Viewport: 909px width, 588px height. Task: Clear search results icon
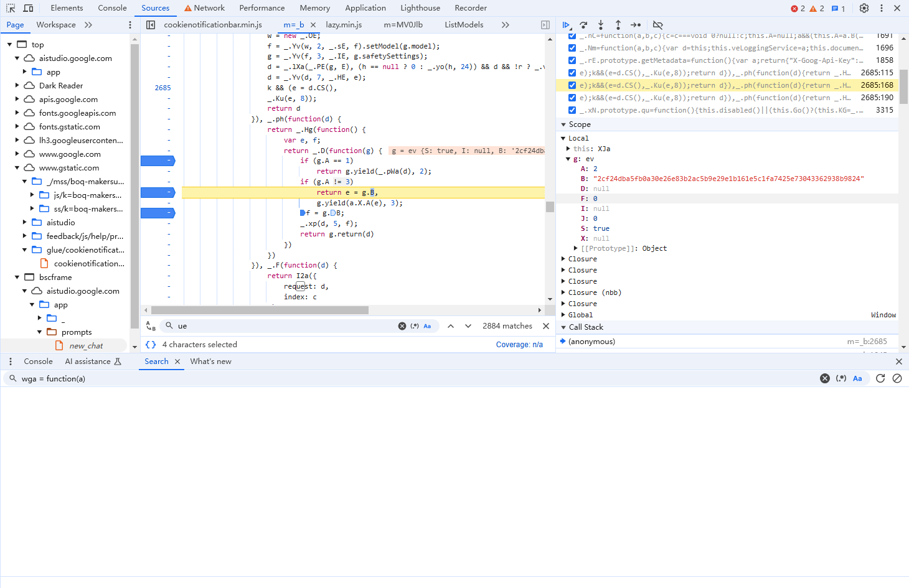click(x=897, y=378)
